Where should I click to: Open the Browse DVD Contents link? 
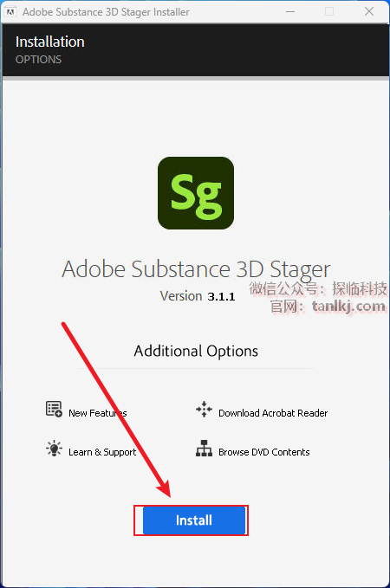tap(263, 452)
